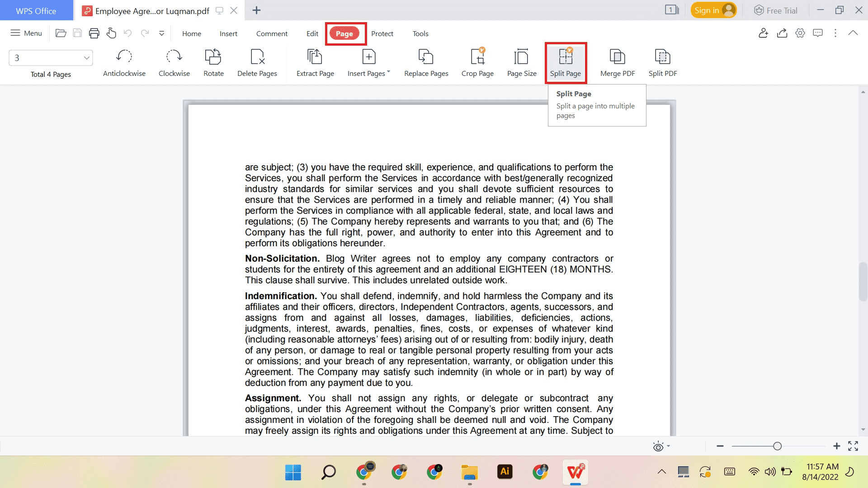Open the Tools ribbon tab
Screen dimensions: 868x488
(420, 33)
